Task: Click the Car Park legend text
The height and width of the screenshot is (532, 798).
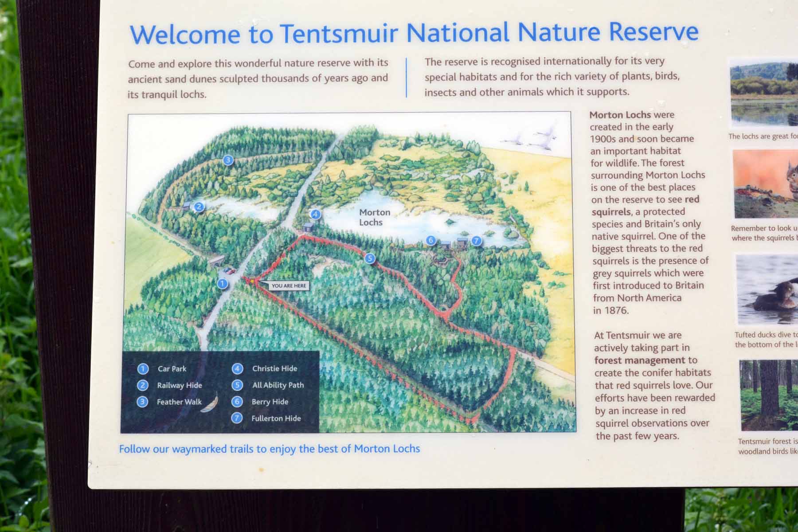Action: pos(172,368)
